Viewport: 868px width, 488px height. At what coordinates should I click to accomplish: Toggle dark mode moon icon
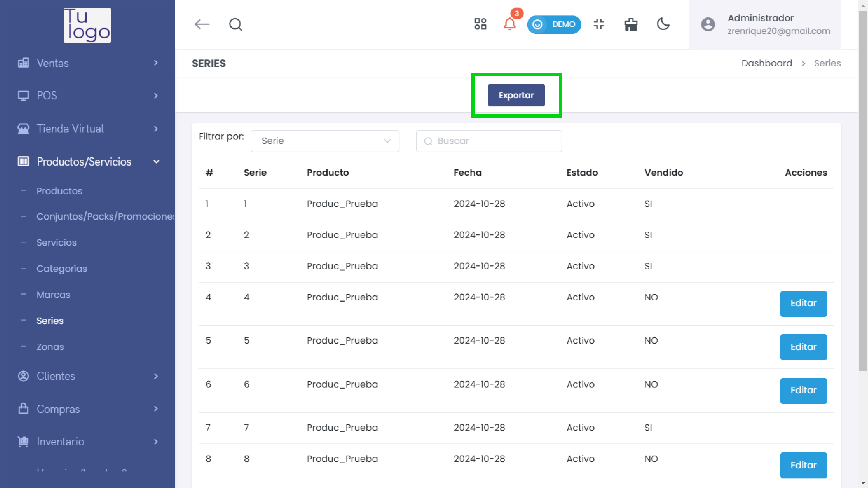pyautogui.click(x=663, y=24)
